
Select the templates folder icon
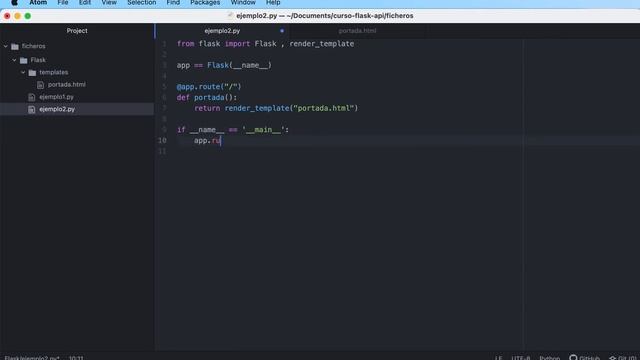[x=32, y=73]
